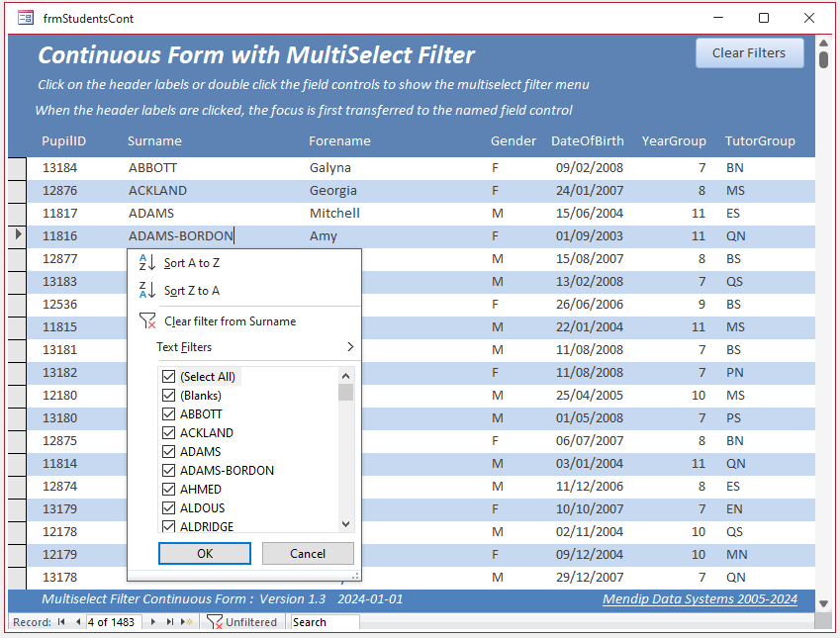This screenshot has width=840, height=638.
Task: Uncheck ALDOUS in the filter list
Action: click(169, 507)
